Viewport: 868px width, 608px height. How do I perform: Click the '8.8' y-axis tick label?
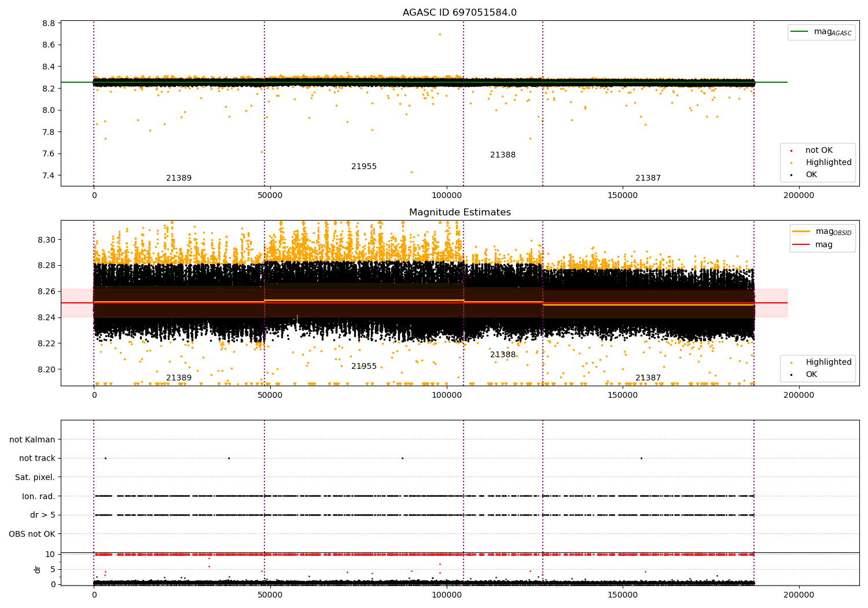point(49,23)
